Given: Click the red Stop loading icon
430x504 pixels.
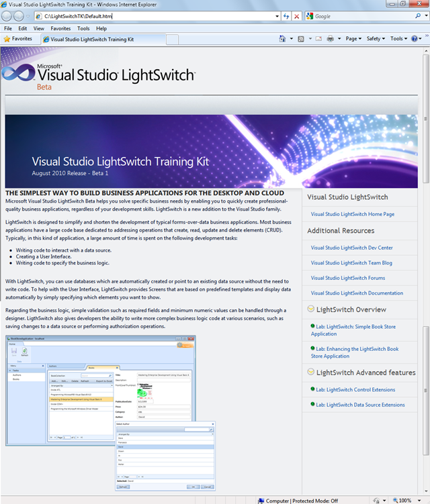Looking at the screenshot, I should pyautogui.click(x=297, y=16).
